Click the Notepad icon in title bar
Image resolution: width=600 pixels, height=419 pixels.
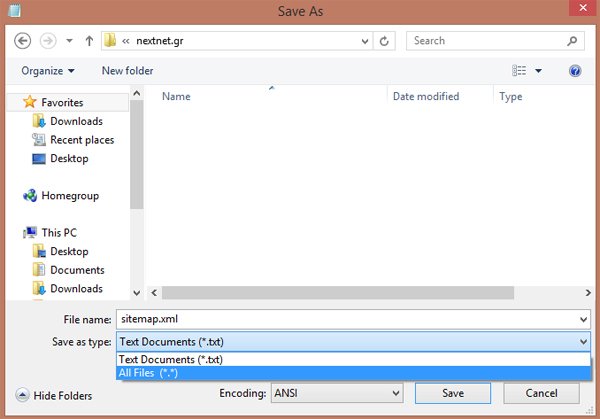[14, 10]
